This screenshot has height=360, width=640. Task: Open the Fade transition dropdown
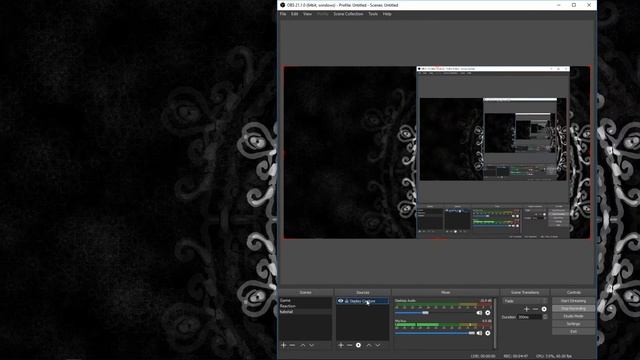click(x=525, y=301)
